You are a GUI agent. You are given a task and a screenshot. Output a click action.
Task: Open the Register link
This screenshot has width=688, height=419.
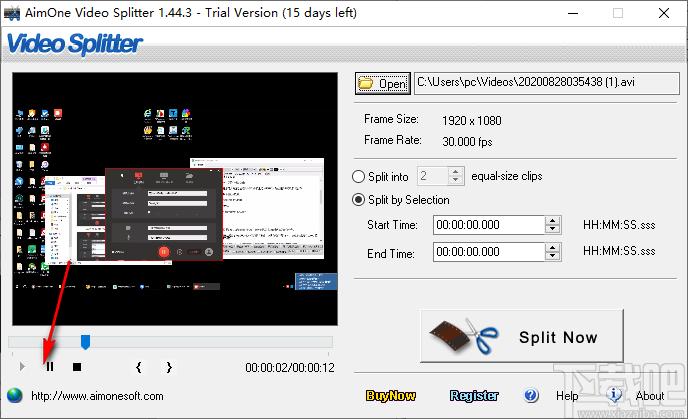[474, 396]
